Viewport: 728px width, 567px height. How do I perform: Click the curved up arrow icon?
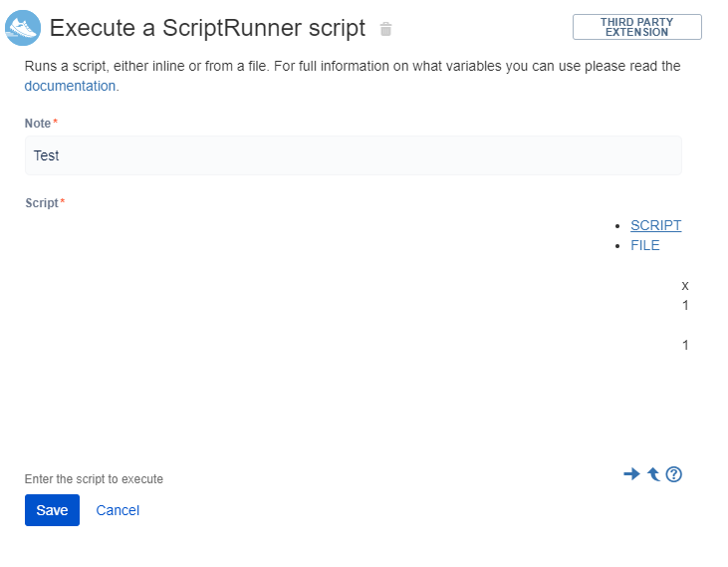[x=653, y=474]
